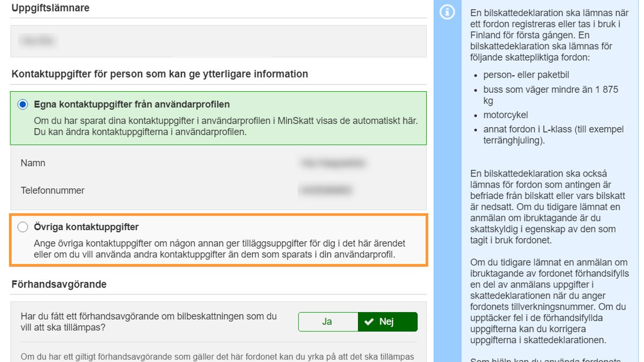Select the Övriga kontaktuppgifter radio button

click(x=23, y=227)
